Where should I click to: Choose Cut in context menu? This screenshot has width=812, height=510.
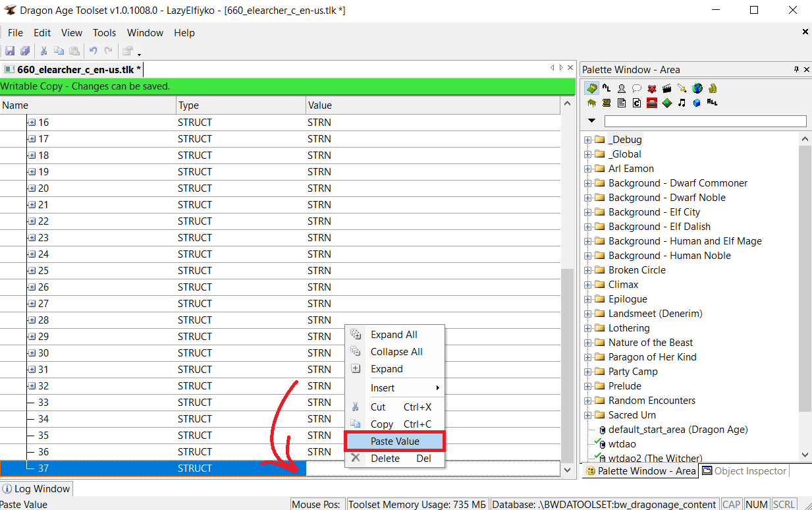395,407
